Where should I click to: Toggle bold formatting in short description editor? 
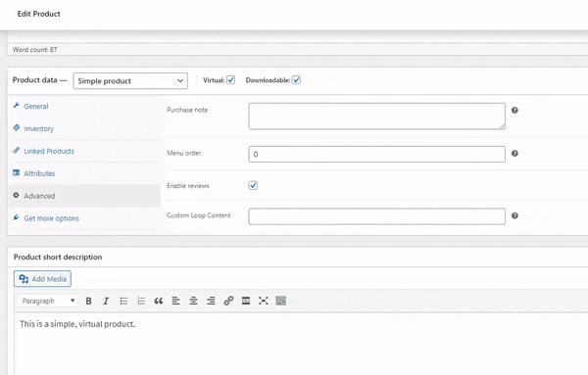(x=88, y=301)
